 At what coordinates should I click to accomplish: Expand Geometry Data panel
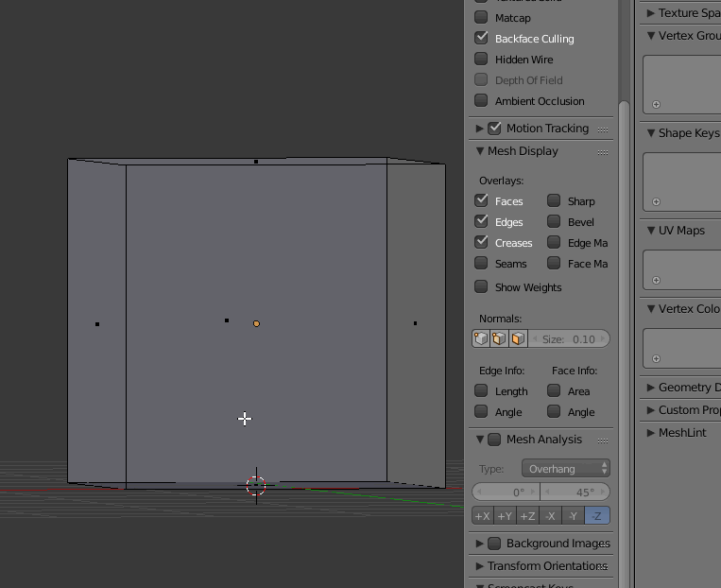click(651, 388)
